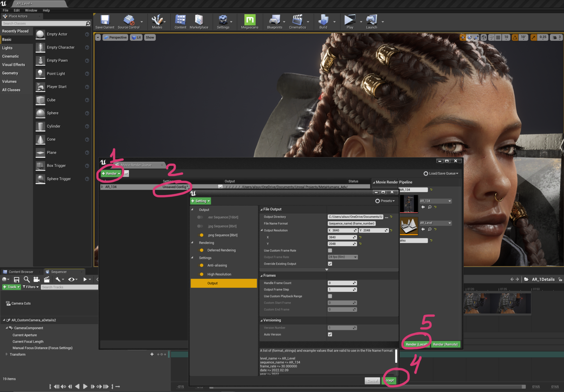Open the Window menu
Image resolution: width=564 pixels, height=392 pixels.
click(31, 10)
